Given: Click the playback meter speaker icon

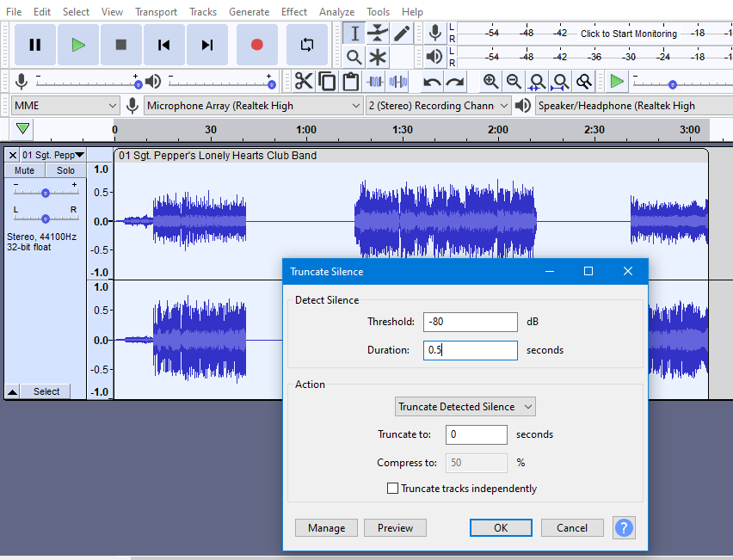Looking at the screenshot, I should (434, 57).
